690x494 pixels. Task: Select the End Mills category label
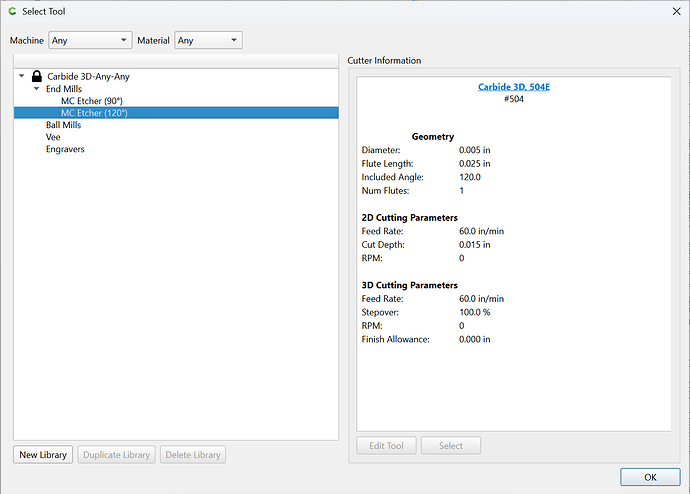pos(64,89)
